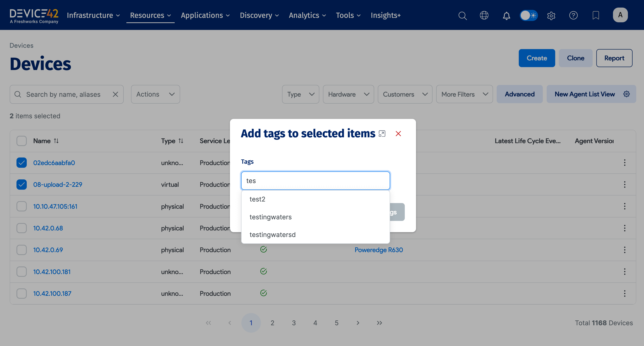The height and width of the screenshot is (346, 644).
Task: Open the Analytics menu
Action: pyautogui.click(x=307, y=15)
